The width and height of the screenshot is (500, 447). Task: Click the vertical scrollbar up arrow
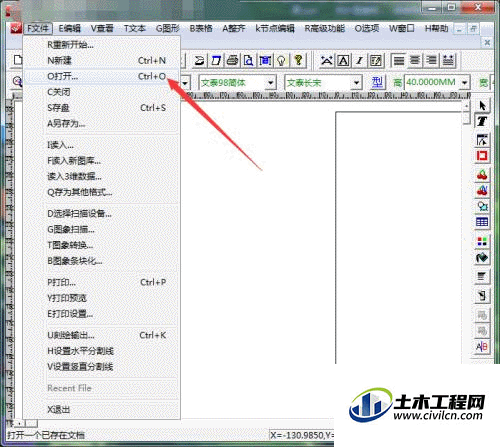(466, 106)
